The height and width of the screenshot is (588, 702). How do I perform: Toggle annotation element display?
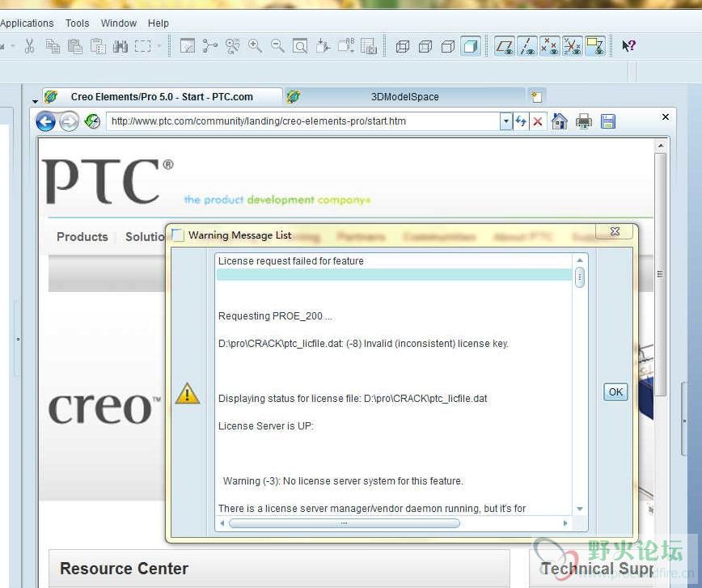[595, 46]
